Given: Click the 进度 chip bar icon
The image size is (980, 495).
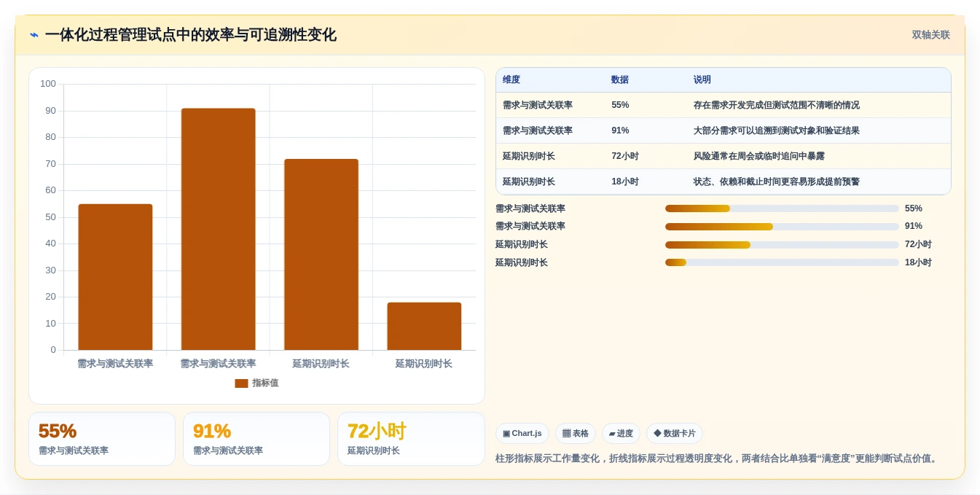Looking at the screenshot, I should click(612, 434).
